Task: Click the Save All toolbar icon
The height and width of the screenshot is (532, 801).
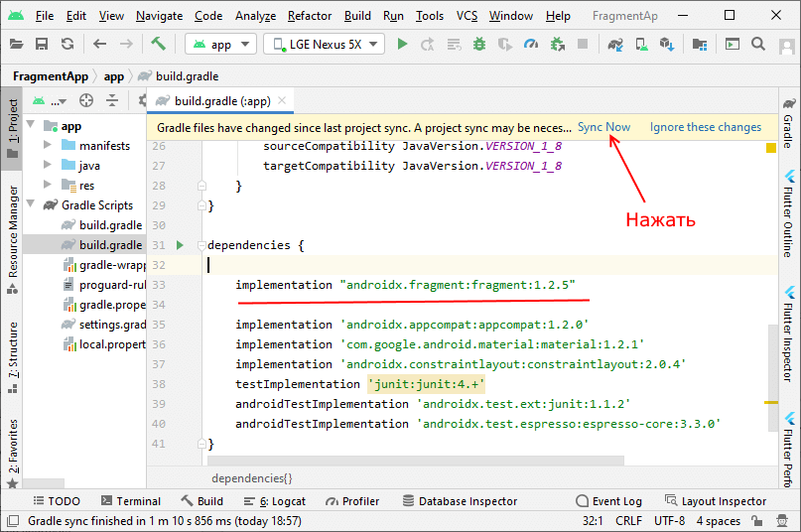Action: coord(42,44)
